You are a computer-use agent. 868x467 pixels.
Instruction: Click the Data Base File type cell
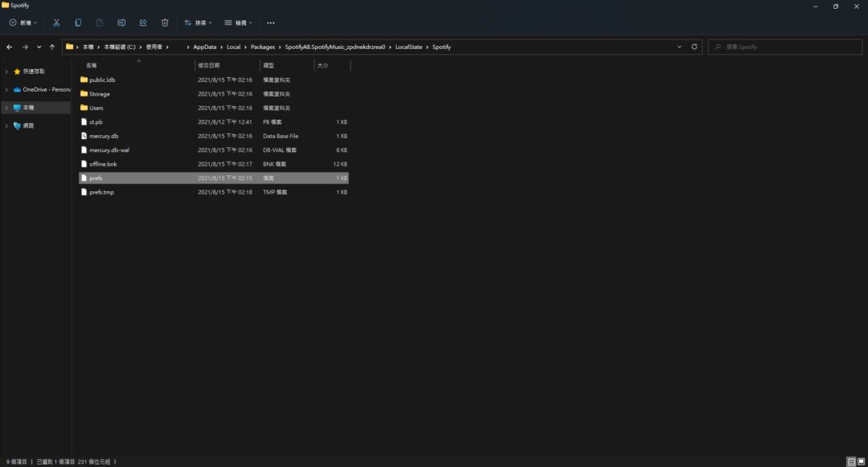(280, 136)
